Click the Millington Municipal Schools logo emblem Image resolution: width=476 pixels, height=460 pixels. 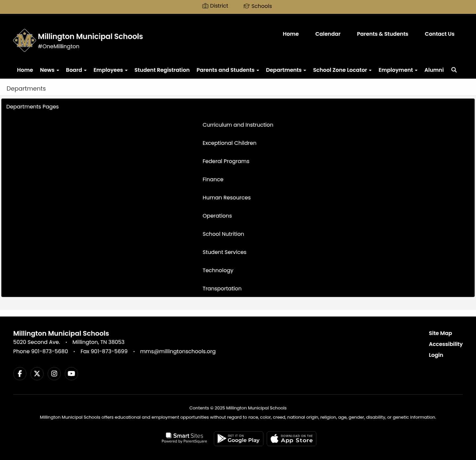point(24,40)
